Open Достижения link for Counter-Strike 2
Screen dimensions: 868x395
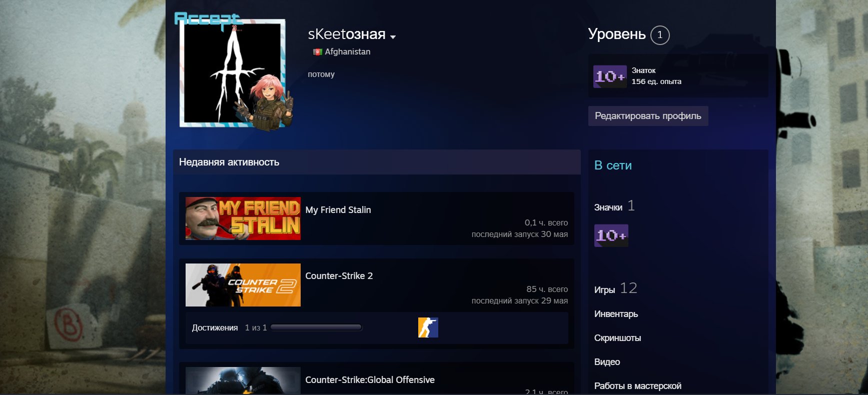click(215, 327)
